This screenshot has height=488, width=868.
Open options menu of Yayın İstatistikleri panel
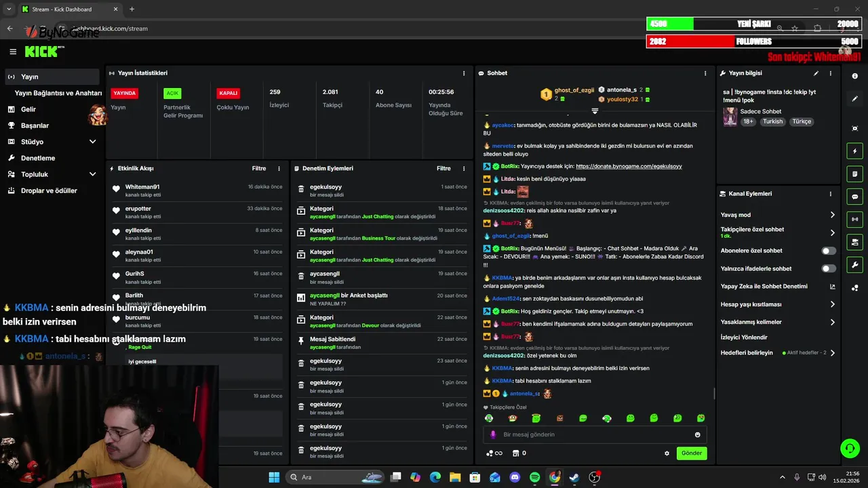point(464,73)
